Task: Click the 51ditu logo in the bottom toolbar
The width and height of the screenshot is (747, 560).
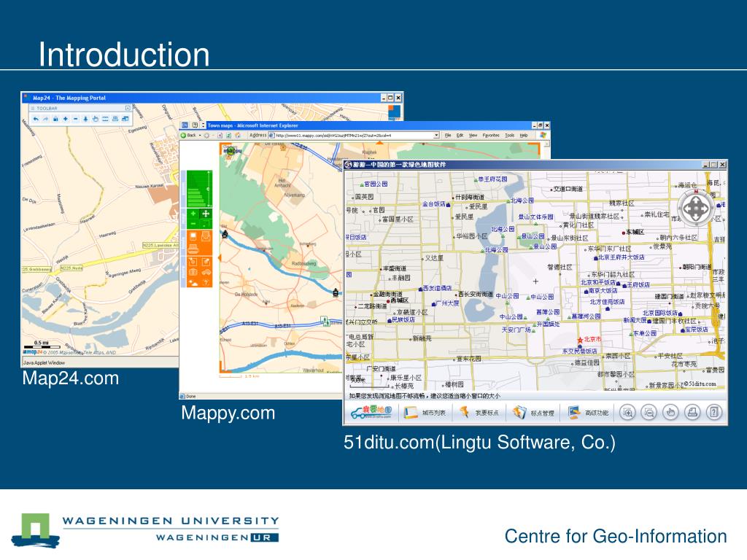Action: (371, 413)
